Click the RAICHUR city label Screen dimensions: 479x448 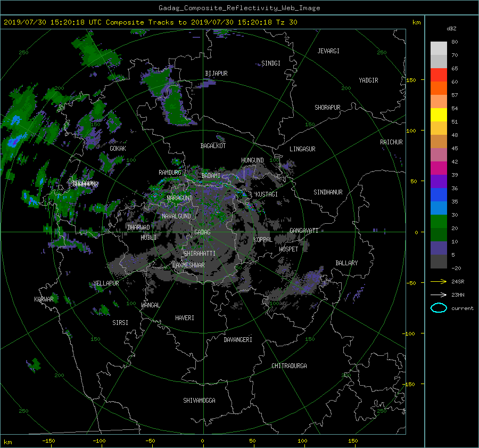click(391, 142)
